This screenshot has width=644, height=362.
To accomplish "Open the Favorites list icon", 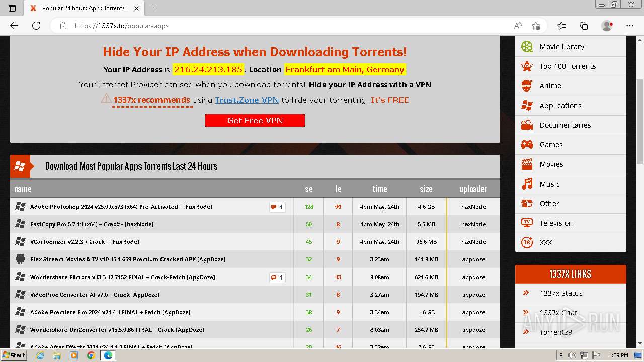I will pyautogui.click(x=561, y=26).
